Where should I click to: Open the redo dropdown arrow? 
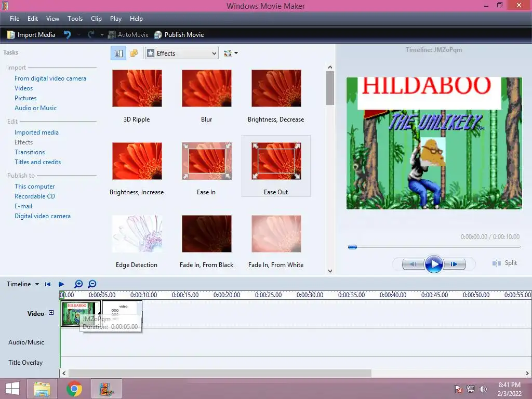[101, 35]
